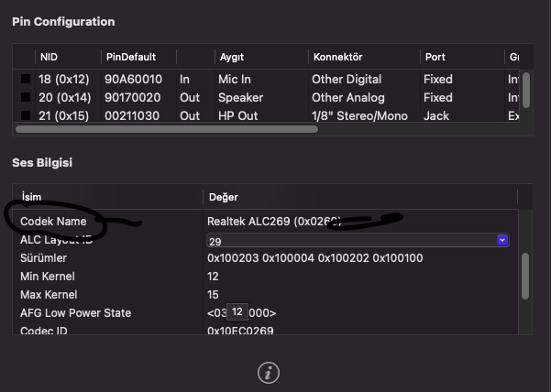
Task: Select the HP Out device cell
Action: coord(236,116)
